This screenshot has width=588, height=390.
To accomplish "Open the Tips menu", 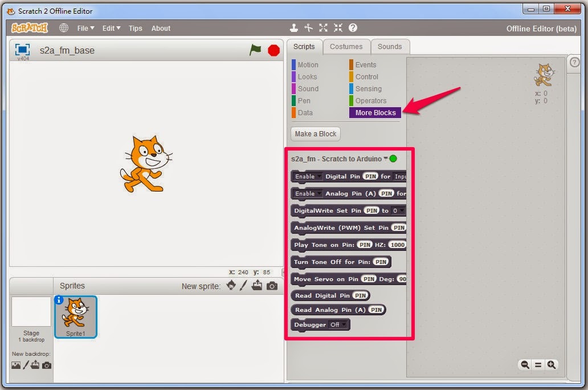I will [x=136, y=28].
